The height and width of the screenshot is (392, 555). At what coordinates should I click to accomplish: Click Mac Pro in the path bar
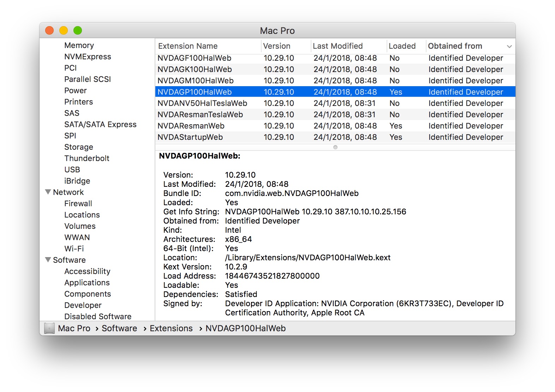(74, 328)
